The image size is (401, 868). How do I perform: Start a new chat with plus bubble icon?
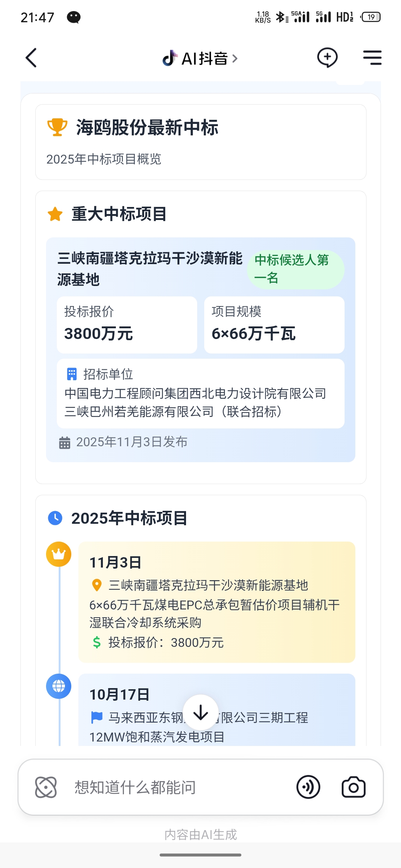(327, 57)
